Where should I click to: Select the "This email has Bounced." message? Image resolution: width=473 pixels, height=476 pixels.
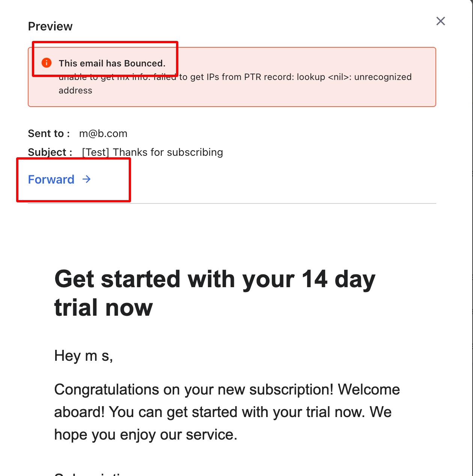112,63
